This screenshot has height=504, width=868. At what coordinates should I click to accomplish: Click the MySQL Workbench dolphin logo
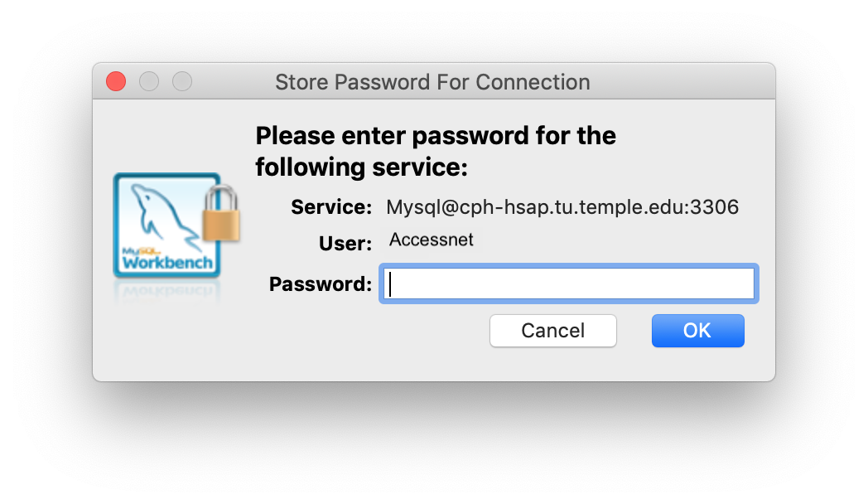[166, 225]
